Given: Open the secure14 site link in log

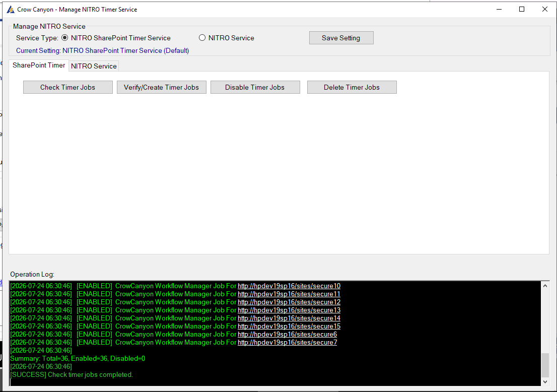Looking at the screenshot, I should [x=289, y=318].
